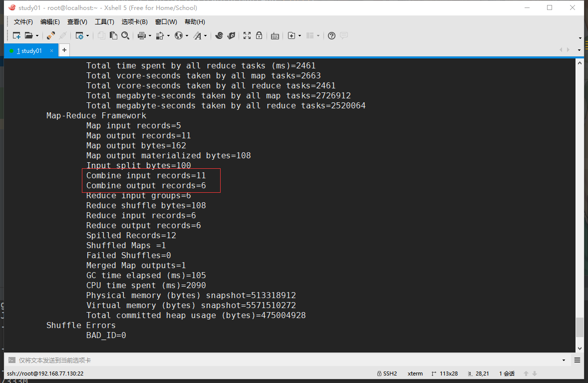
Task: Expand the New transfer dropdown arrow
Action: pyautogui.click(x=299, y=36)
